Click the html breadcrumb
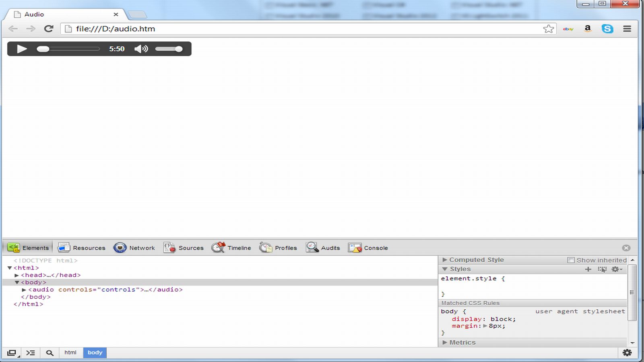Viewport: 644px width, 362px height. click(70, 353)
